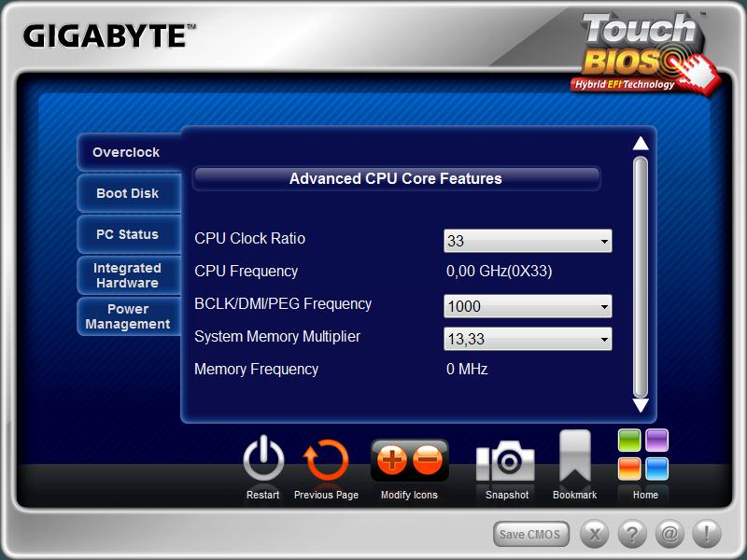The width and height of the screenshot is (747, 560).
Task: Click the Bookmark ribbon icon
Action: pos(574,456)
